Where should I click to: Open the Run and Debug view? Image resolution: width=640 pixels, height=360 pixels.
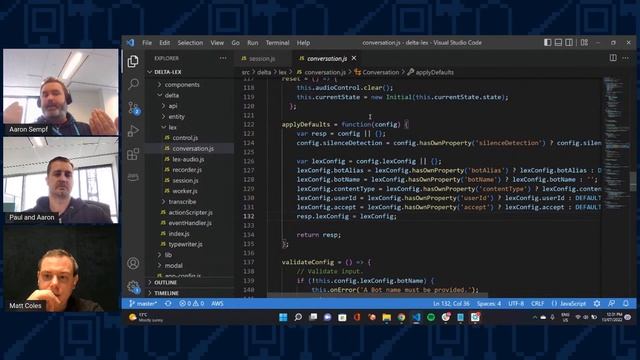click(x=133, y=131)
